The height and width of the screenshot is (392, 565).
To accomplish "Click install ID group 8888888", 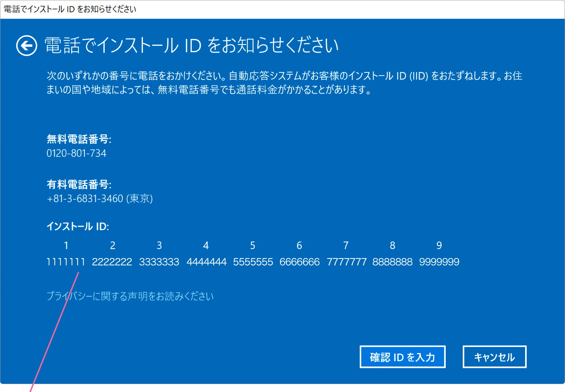I will [x=393, y=262].
